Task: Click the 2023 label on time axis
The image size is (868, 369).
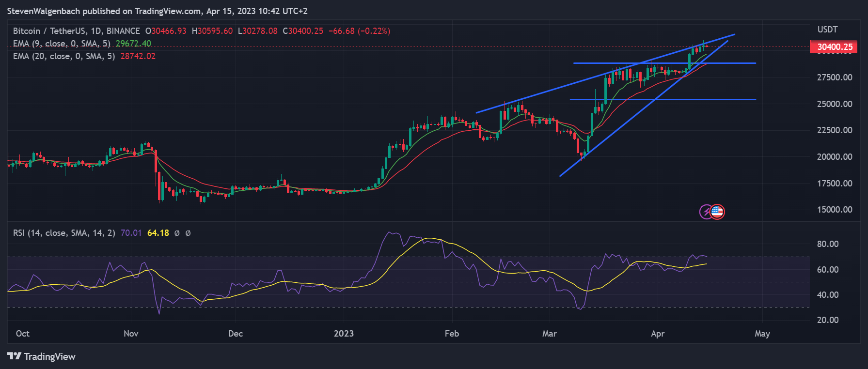Action: tap(344, 334)
